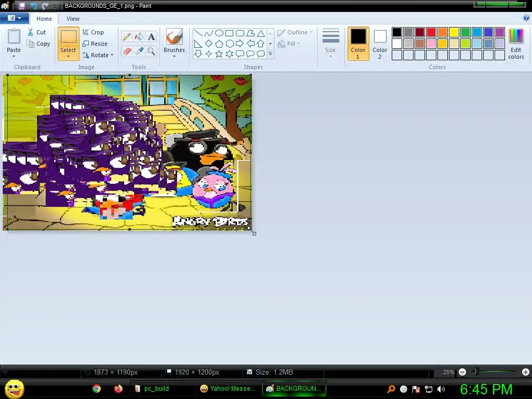
Task: Choose the Cloud callout shape
Action: 261,54
